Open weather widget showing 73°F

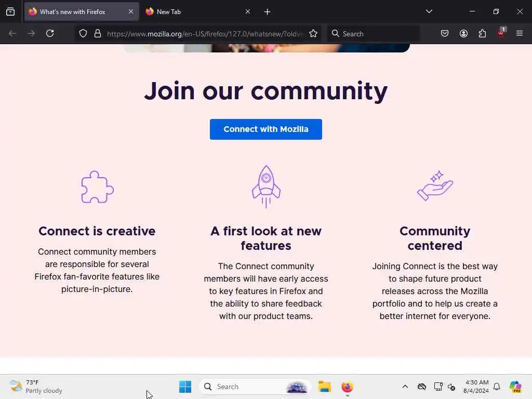(36, 387)
